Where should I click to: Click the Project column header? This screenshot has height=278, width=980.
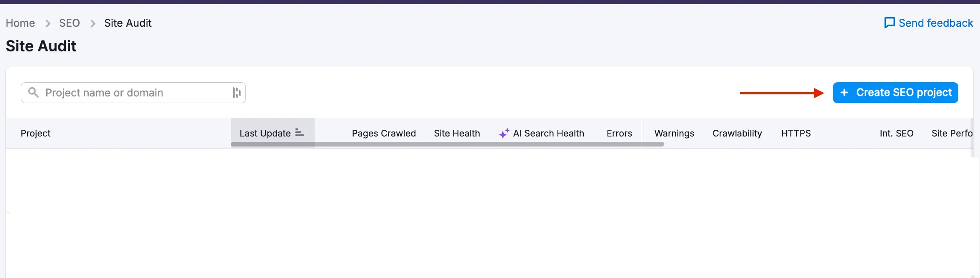(35, 133)
